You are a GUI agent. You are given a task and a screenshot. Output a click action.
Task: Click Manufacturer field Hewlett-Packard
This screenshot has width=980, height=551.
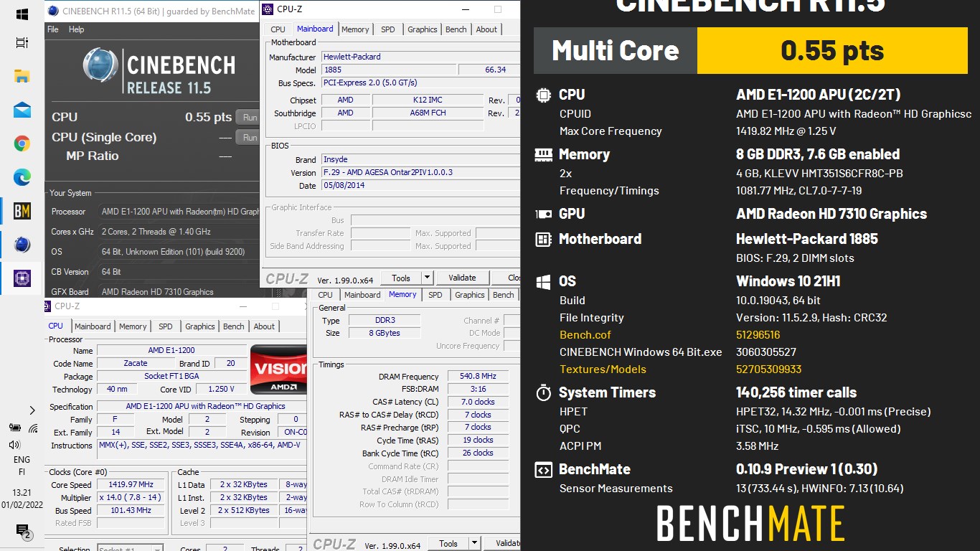click(x=420, y=57)
